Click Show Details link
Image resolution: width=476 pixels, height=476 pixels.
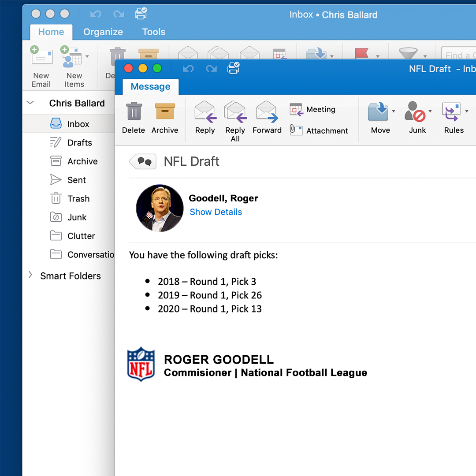coord(216,212)
